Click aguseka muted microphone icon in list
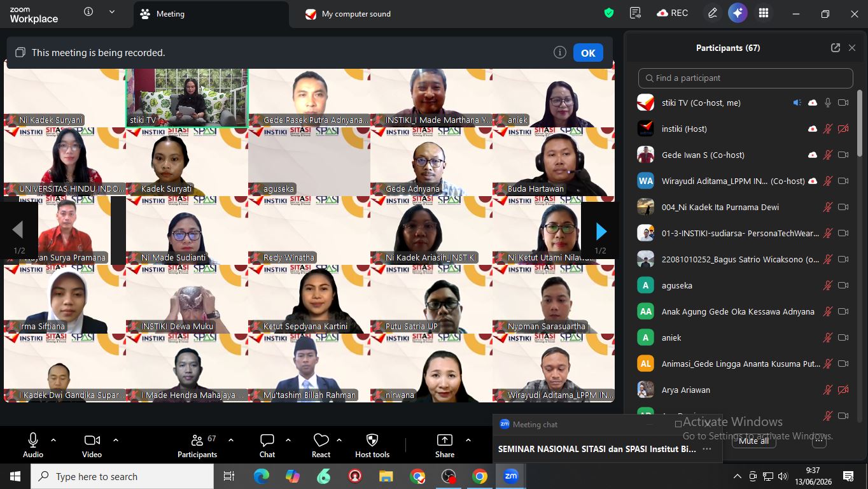868x489 pixels. click(828, 285)
